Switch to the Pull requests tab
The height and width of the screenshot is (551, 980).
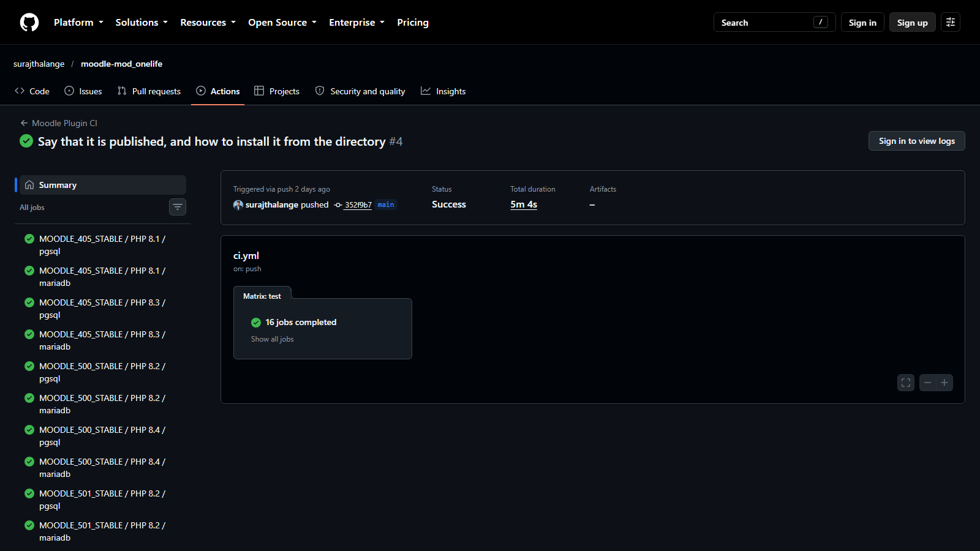coord(149,91)
